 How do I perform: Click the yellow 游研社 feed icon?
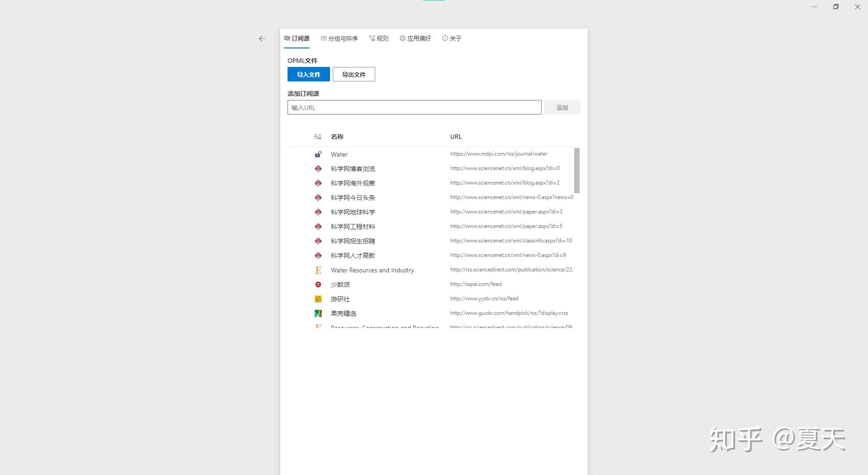click(x=318, y=299)
